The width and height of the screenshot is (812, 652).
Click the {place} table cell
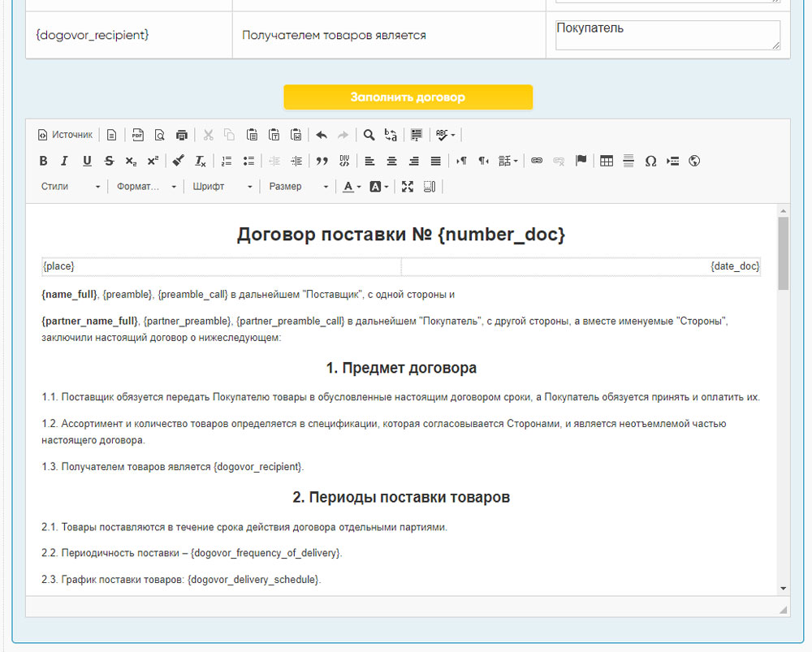point(222,266)
